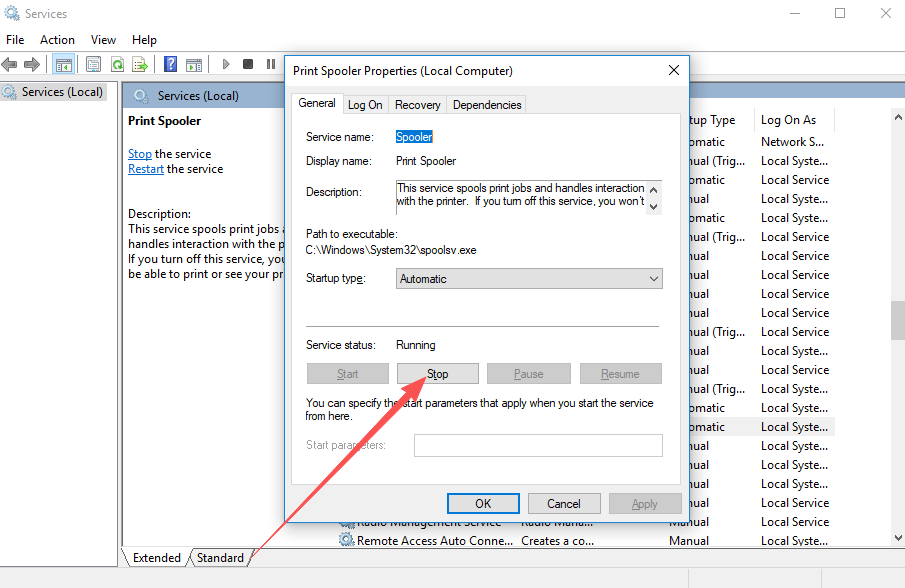Maximize the Services window
905x588 pixels.
pos(840,13)
